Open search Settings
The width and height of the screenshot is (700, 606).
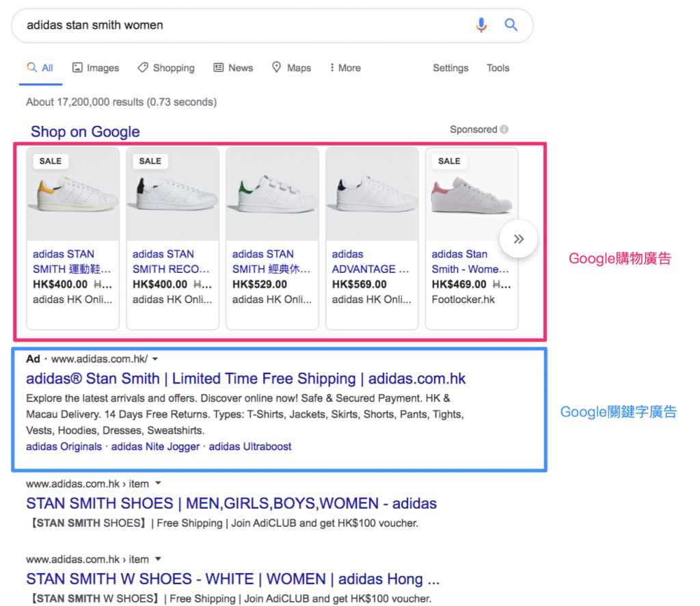[x=450, y=68]
